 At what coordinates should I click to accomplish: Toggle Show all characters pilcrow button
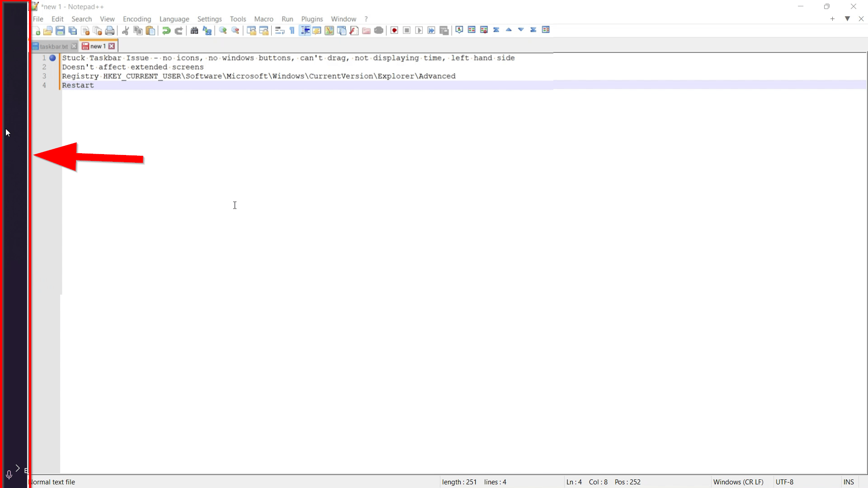coord(292,30)
